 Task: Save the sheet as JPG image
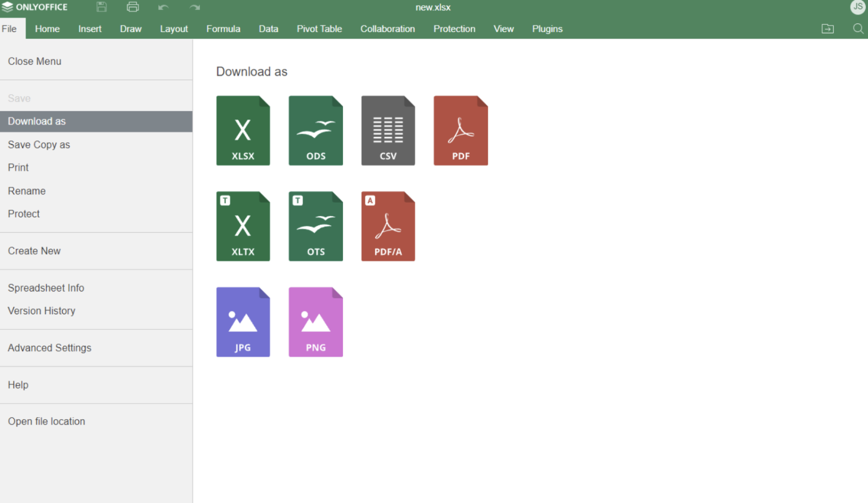243,322
